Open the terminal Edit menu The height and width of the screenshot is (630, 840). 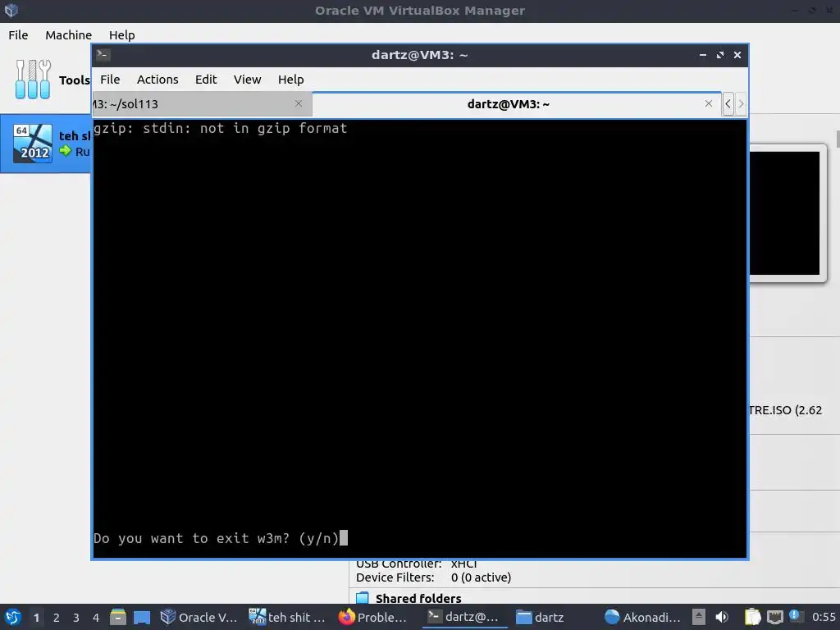click(x=206, y=80)
